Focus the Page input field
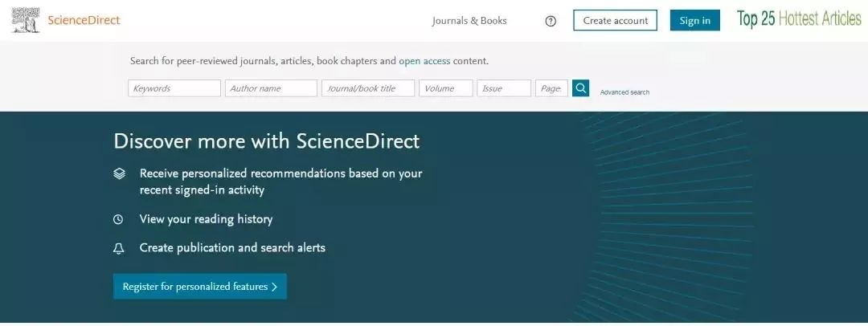The width and height of the screenshot is (868, 326). click(x=551, y=88)
